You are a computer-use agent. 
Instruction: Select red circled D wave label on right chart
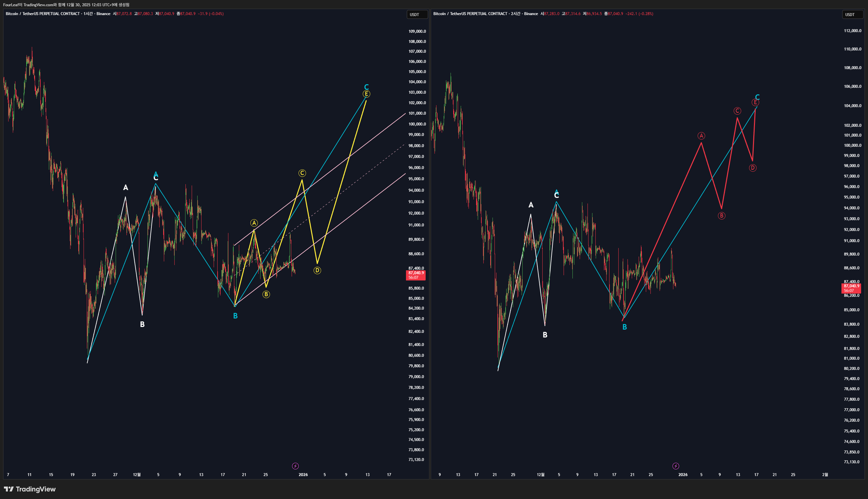[x=753, y=168]
